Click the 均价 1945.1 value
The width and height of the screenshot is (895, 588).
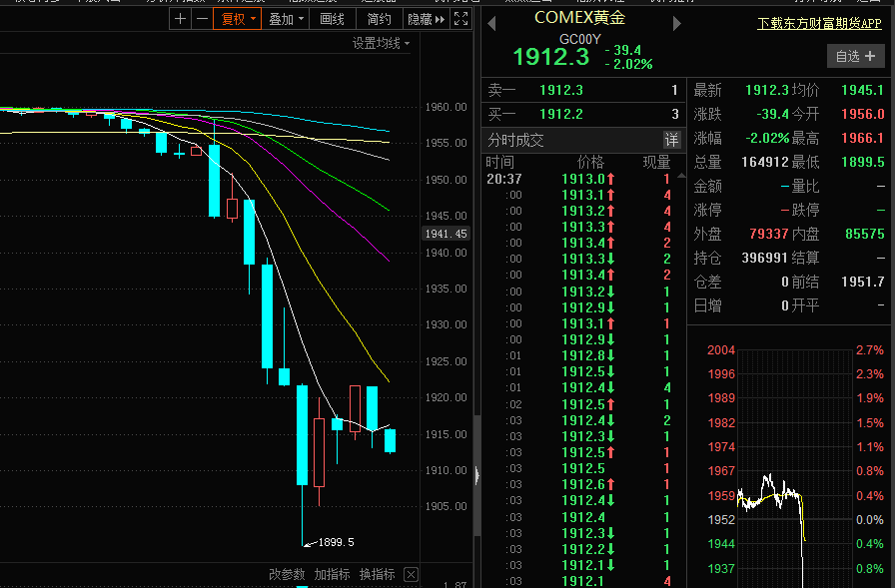(862, 90)
